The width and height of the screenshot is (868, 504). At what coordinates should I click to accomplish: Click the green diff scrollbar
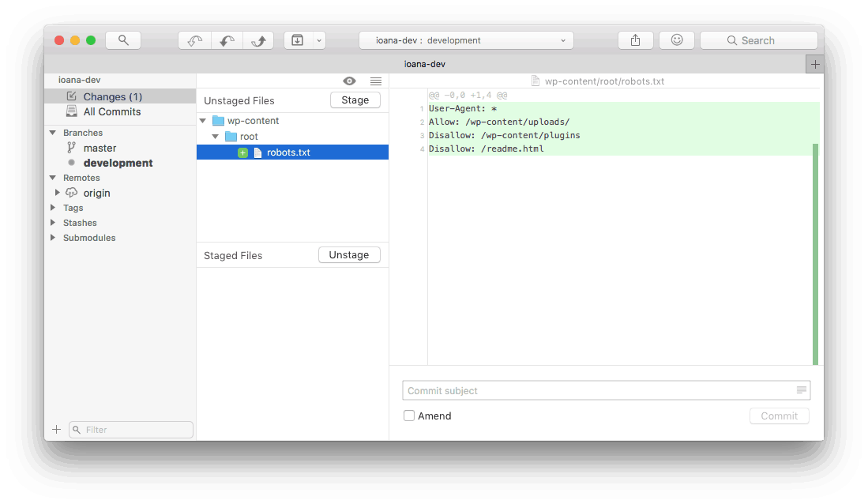pos(815,254)
